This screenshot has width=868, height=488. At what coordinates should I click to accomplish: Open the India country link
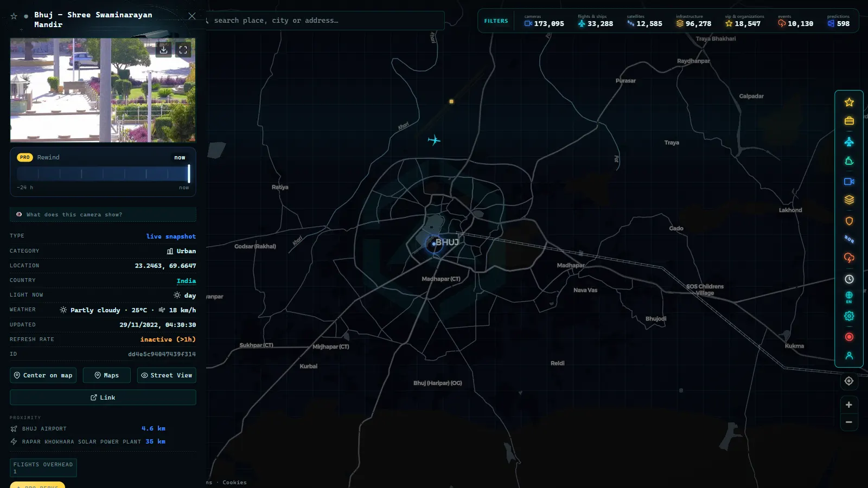[186, 281]
